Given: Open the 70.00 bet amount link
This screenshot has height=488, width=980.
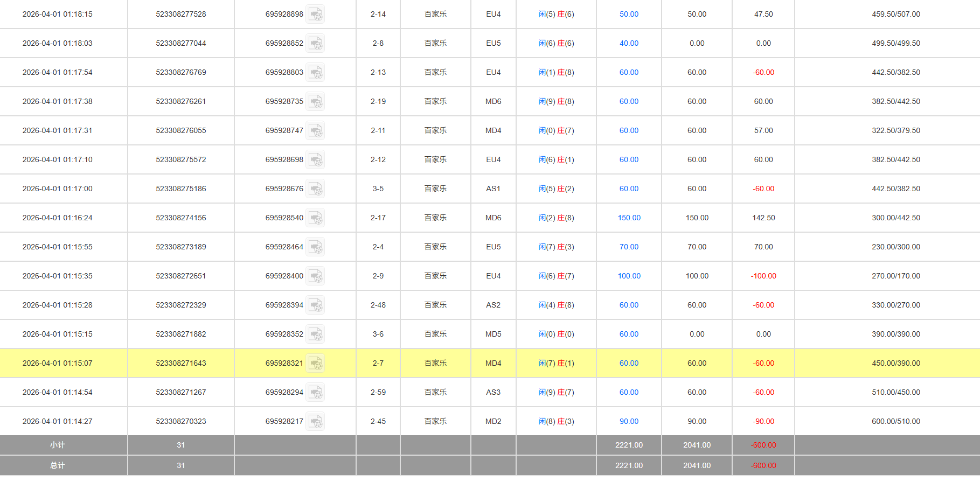Looking at the screenshot, I should pos(629,247).
